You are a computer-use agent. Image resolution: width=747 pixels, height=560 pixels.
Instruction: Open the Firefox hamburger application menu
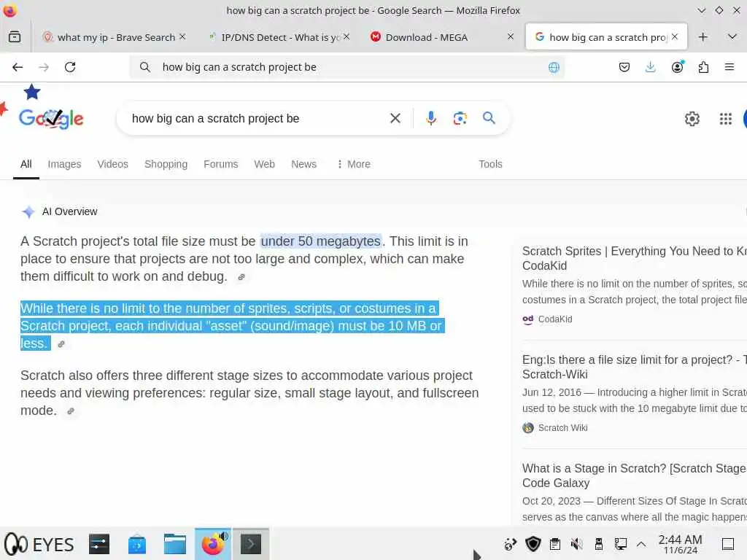[x=729, y=67]
